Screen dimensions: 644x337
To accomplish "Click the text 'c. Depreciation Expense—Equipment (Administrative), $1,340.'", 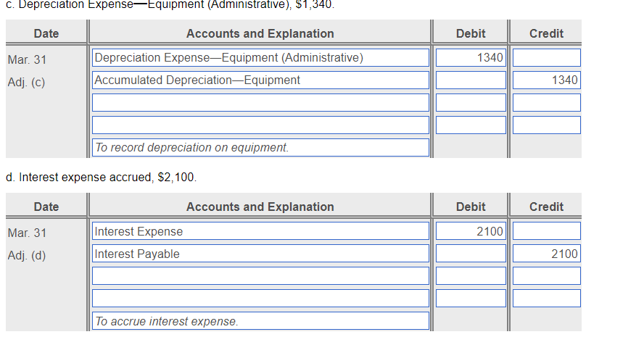I will tap(170, 4).
